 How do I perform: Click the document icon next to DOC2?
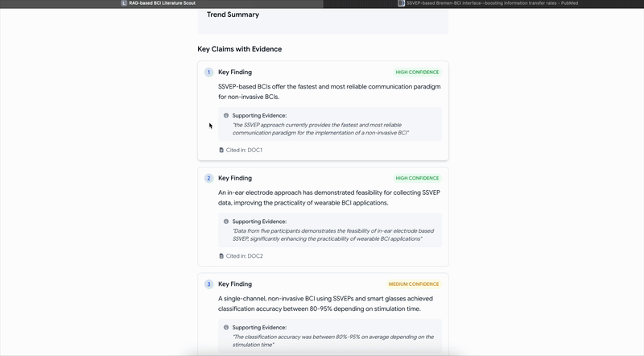pos(221,256)
